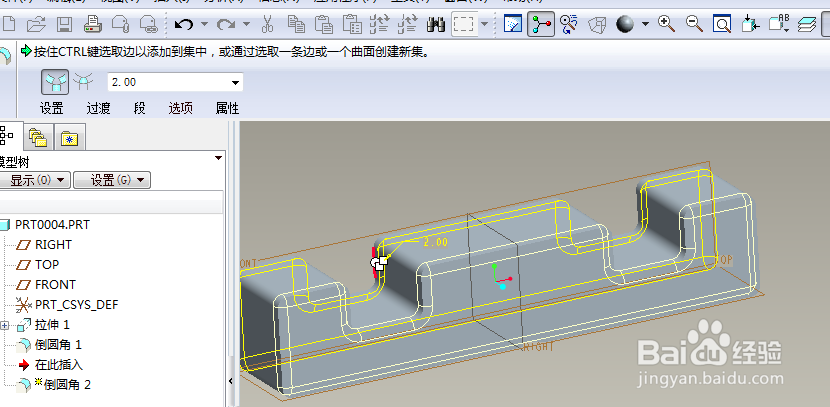The height and width of the screenshot is (407, 830).
Task: Open saved view list icon
Action: click(779, 24)
